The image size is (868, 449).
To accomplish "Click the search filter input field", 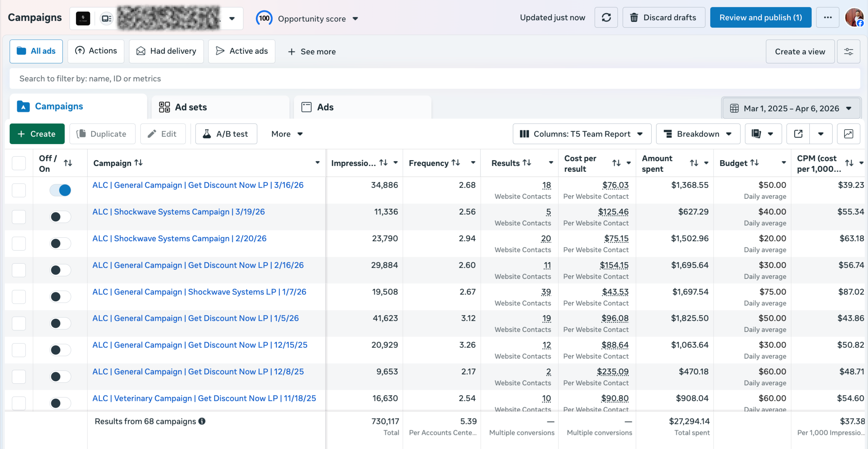I will coord(435,79).
